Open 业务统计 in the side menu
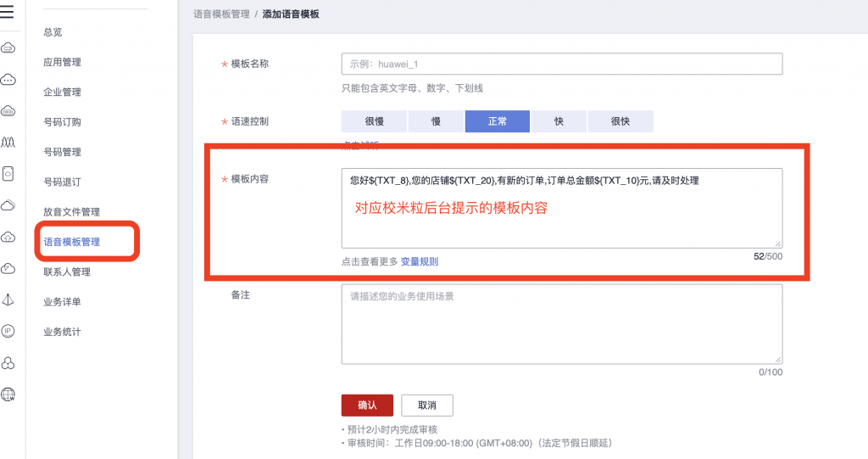Viewport: 868px width, 459px height. (x=63, y=332)
